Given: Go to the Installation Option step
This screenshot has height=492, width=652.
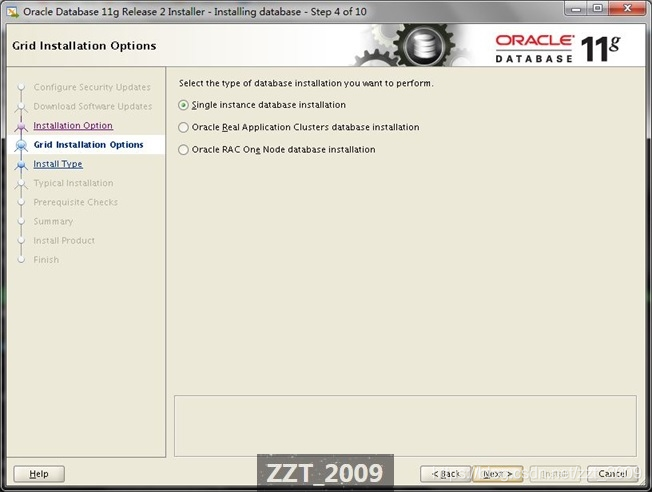Looking at the screenshot, I should tap(73, 126).
